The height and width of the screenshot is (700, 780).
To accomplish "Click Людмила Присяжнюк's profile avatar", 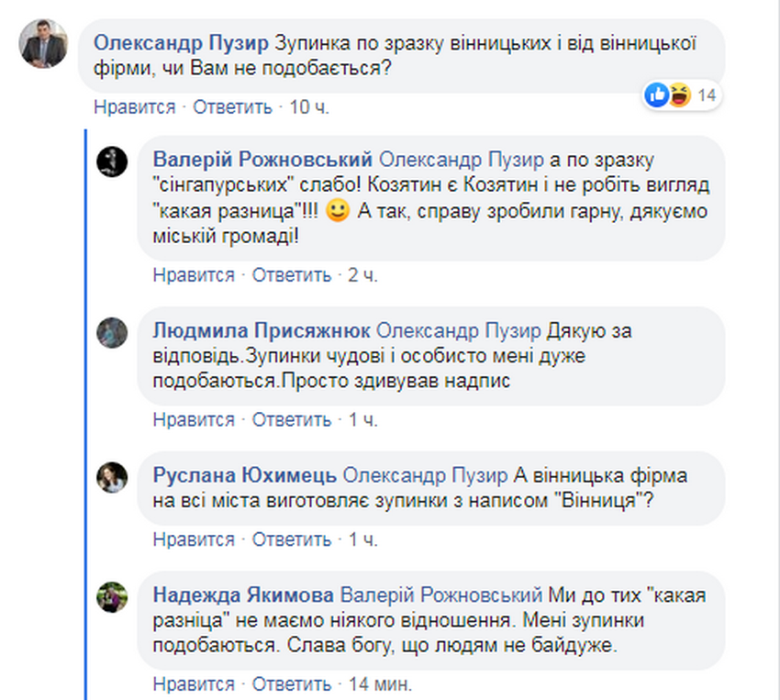I will (x=112, y=331).
